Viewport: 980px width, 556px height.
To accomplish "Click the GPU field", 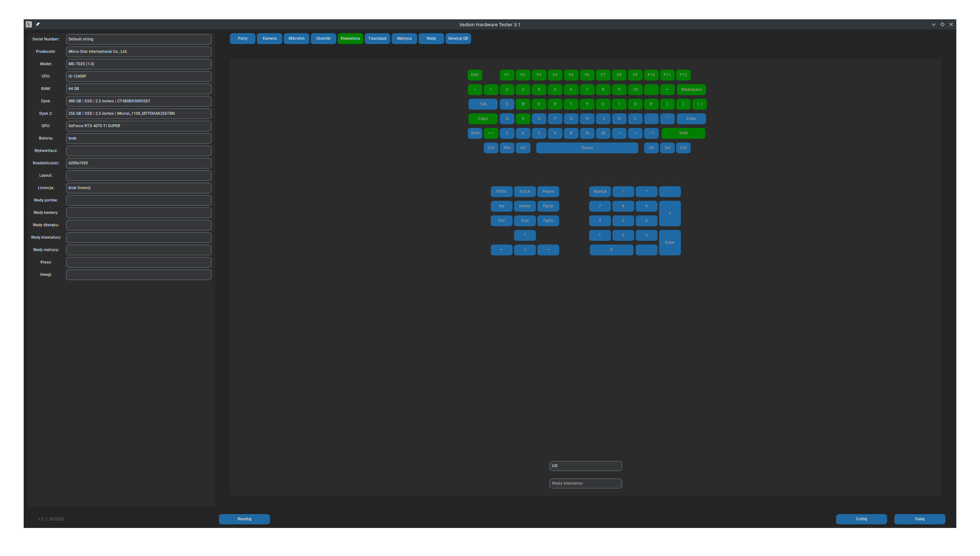I will click(x=138, y=126).
